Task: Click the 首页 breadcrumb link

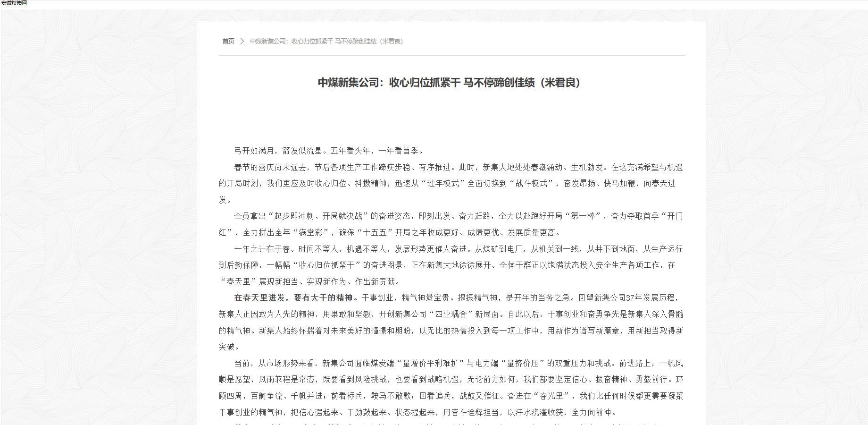Action: pyautogui.click(x=228, y=41)
